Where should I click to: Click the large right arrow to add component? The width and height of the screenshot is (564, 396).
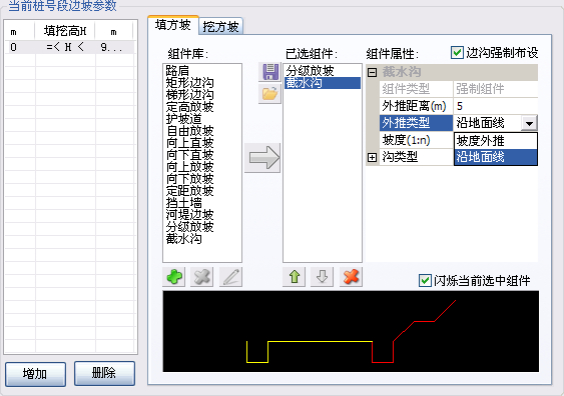[x=263, y=158]
